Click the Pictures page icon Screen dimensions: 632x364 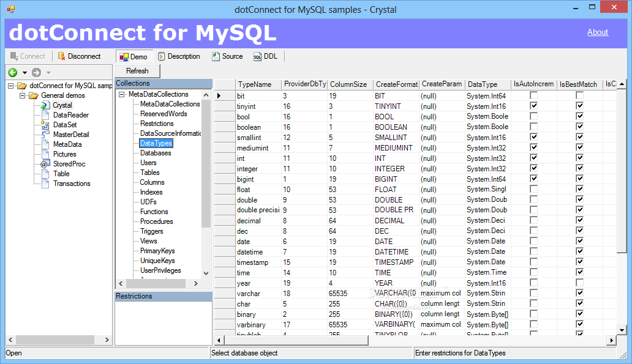[45, 154]
